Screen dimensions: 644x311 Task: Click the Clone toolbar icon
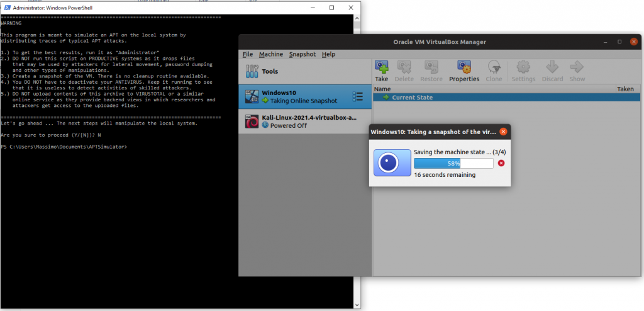tap(494, 71)
